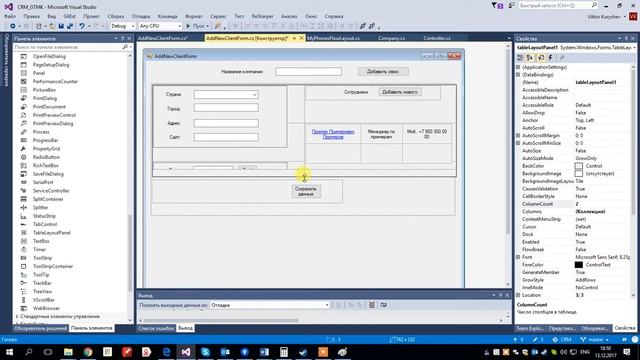Expand the (ApplicationSettings) property group
Screen dimensions: 640x360
[x=518, y=67]
